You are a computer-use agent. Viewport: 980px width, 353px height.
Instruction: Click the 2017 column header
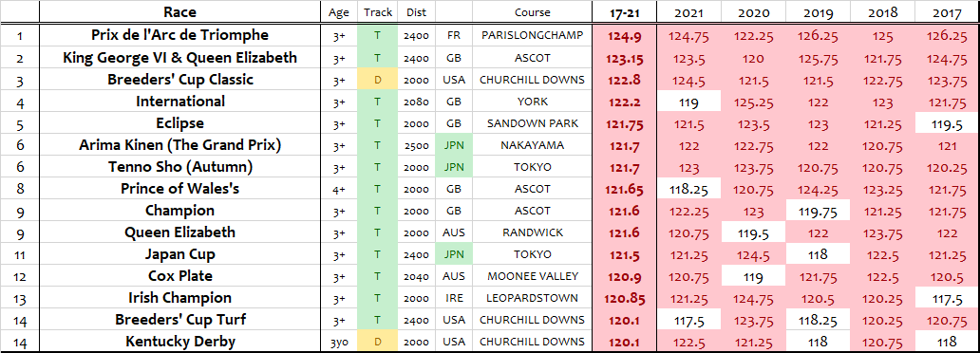tap(948, 12)
